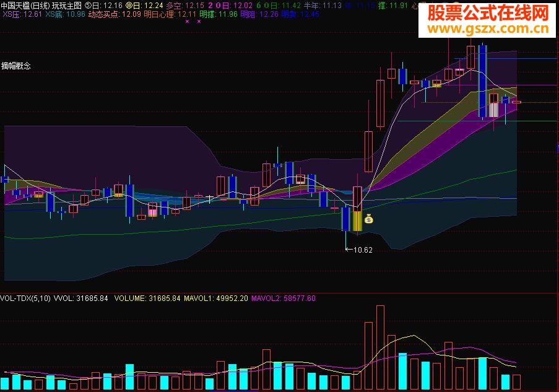Click the MAVOL1: 49952.20 value
559x392 pixels.
[x=215, y=298]
